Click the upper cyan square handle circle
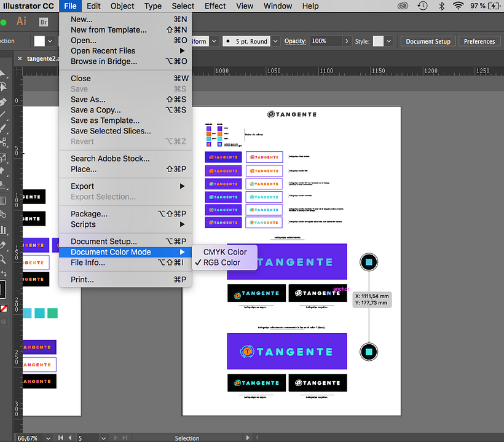 [369, 262]
